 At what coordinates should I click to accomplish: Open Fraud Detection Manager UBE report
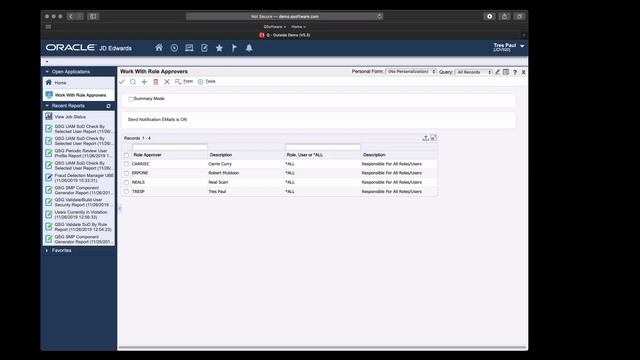tap(84, 178)
